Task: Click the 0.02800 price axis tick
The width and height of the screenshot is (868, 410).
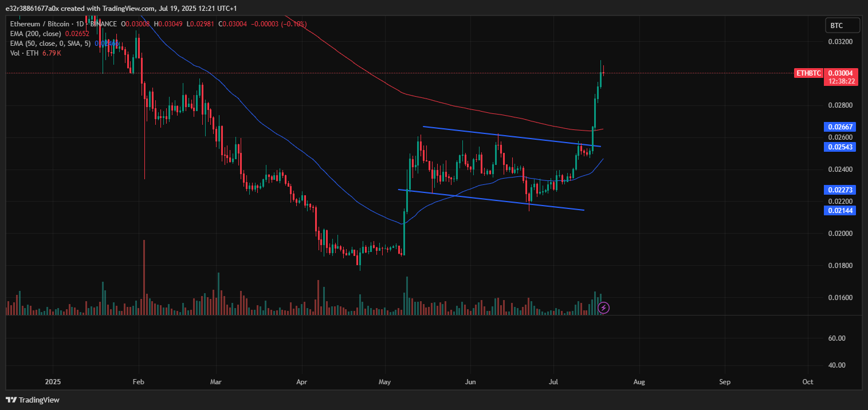Action: tap(840, 105)
